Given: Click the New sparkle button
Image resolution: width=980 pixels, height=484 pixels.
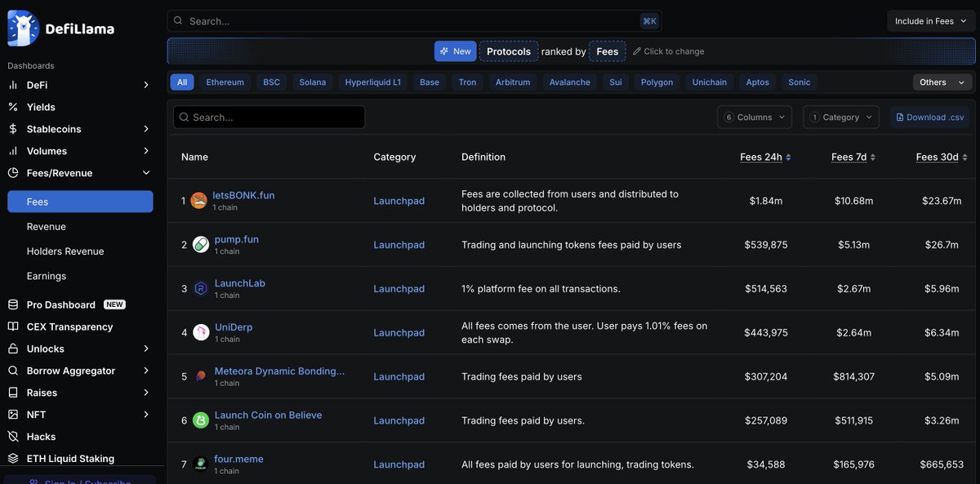Looking at the screenshot, I should click(456, 51).
